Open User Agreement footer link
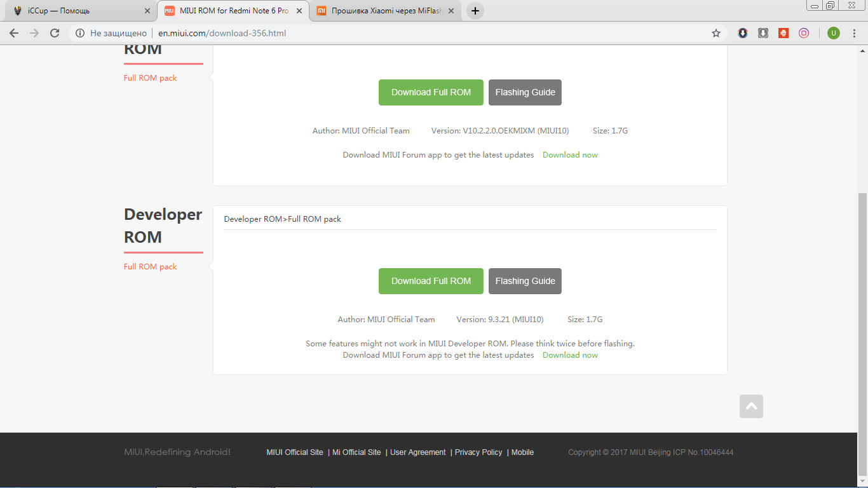The width and height of the screenshot is (868, 488). (418, 452)
